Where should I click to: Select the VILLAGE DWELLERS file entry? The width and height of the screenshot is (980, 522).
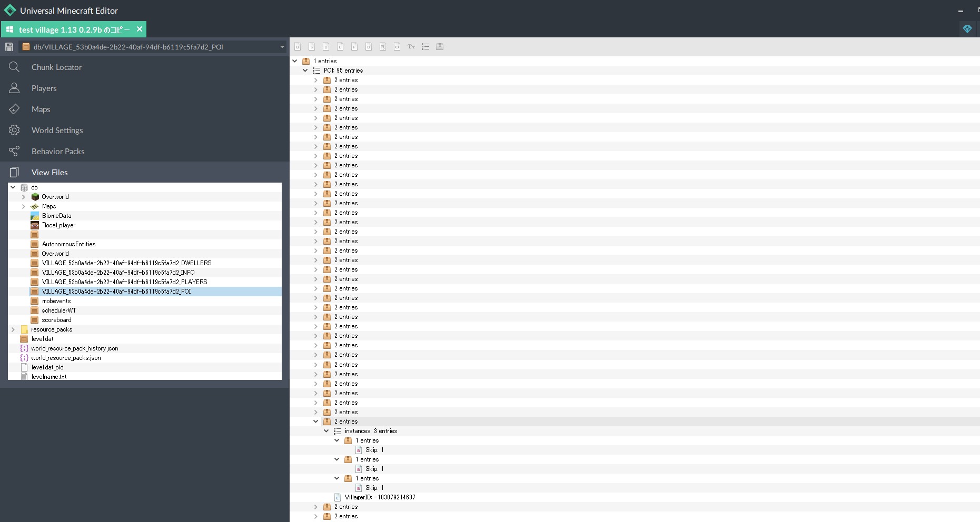(x=126, y=263)
